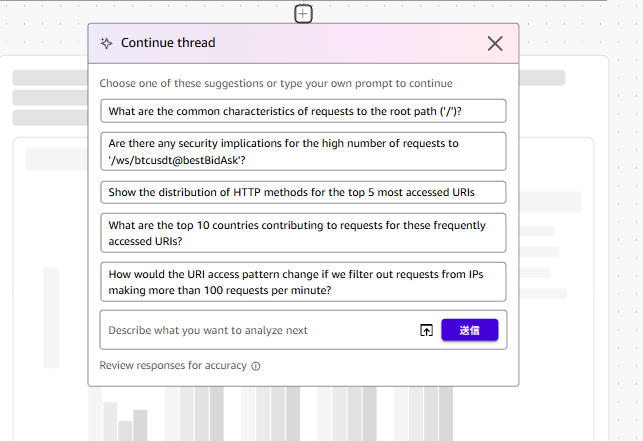643x441 pixels.
Task: Choose the security implications suggestion for btcusdt
Action: pyautogui.click(x=303, y=151)
